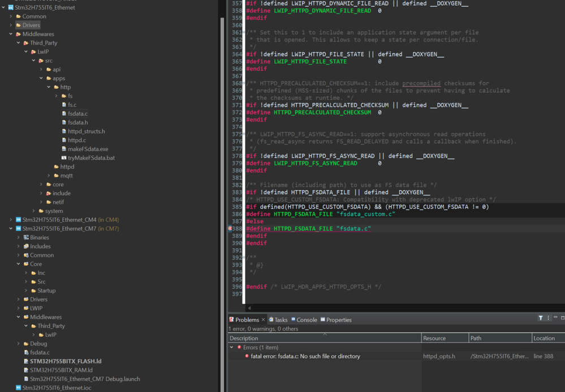565x392 pixels.
Task: Expand the mqtt folder
Action: [x=49, y=176]
